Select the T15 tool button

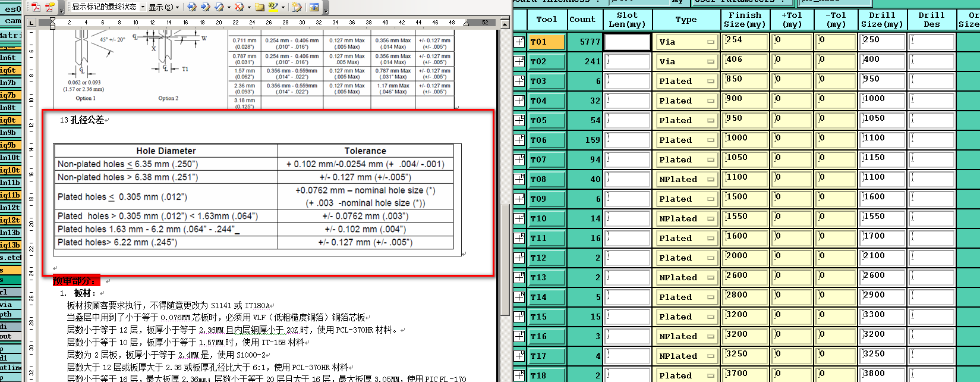pos(546,317)
